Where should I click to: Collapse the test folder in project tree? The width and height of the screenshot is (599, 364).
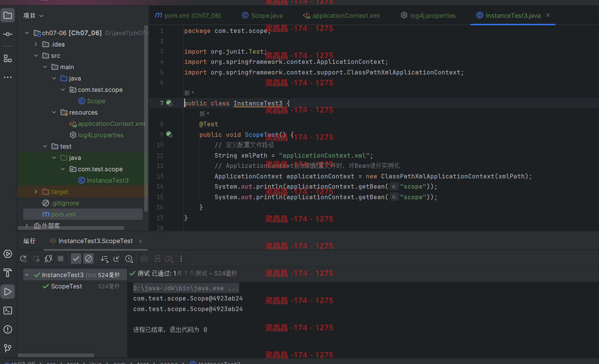click(45, 146)
